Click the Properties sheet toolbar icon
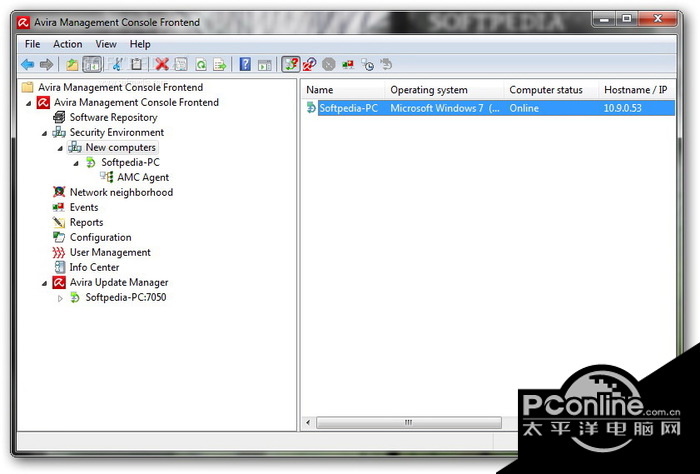 click(180, 65)
